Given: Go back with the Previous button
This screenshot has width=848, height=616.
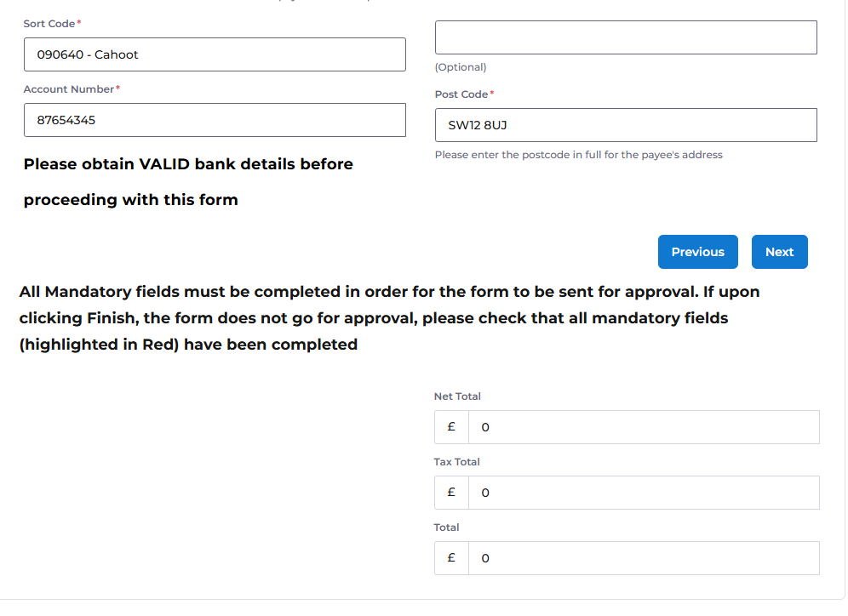Looking at the screenshot, I should pos(697,252).
